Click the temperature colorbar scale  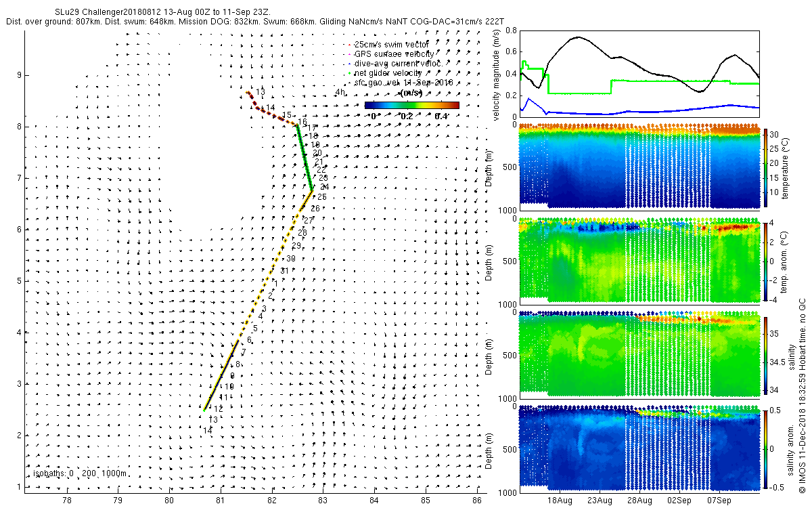click(765, 167)
